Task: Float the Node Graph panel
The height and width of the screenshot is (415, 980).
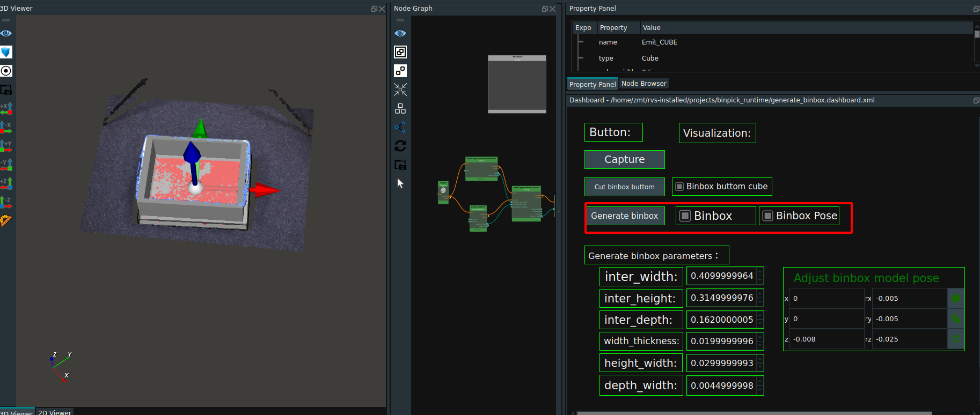Action: pyautogui.click(x=545, y=9)
